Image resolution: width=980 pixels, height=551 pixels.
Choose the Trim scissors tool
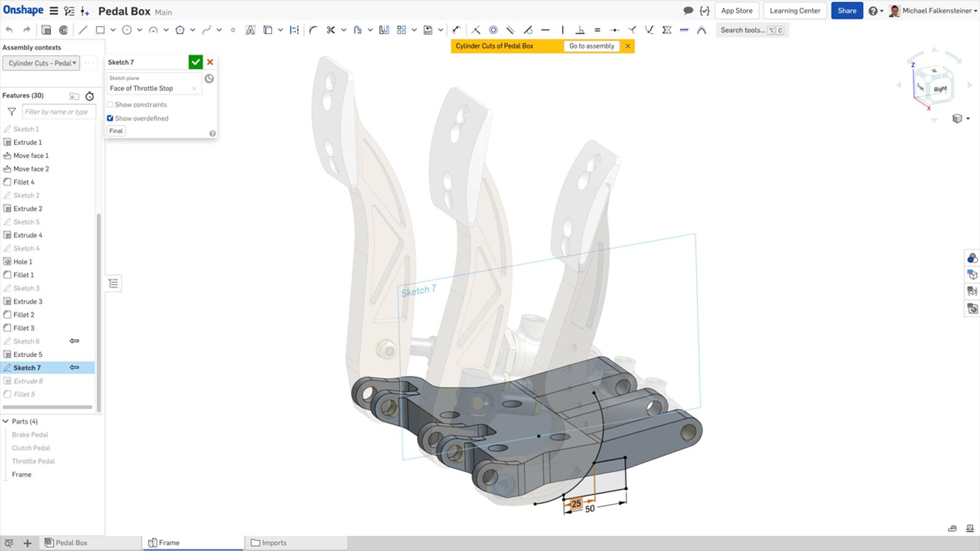pos(331,30)
